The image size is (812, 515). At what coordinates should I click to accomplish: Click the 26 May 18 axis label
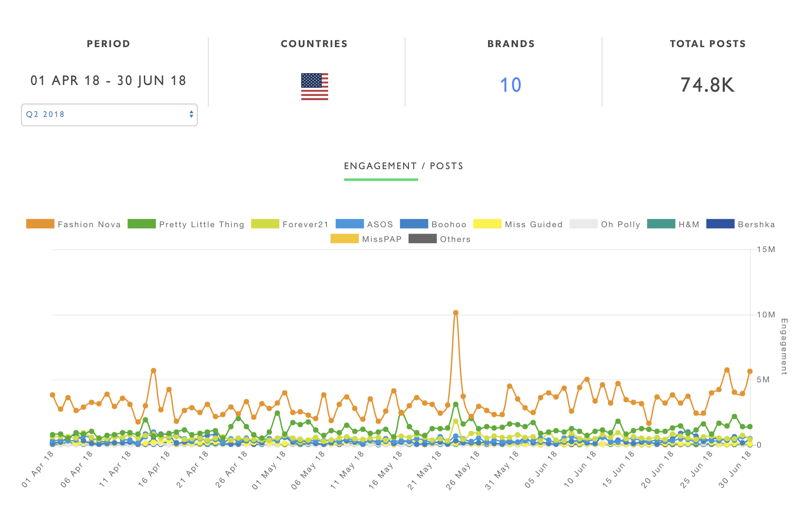click(x=463, y=470)
